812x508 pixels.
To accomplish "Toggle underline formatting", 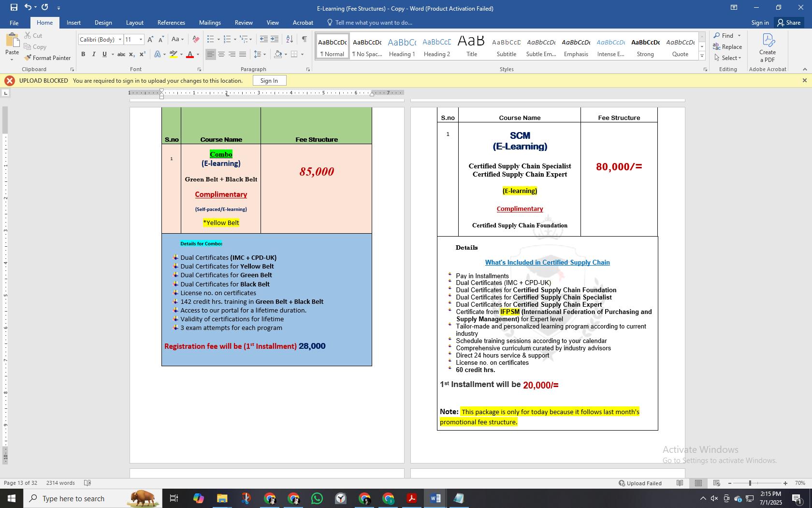I will point(104,54).
